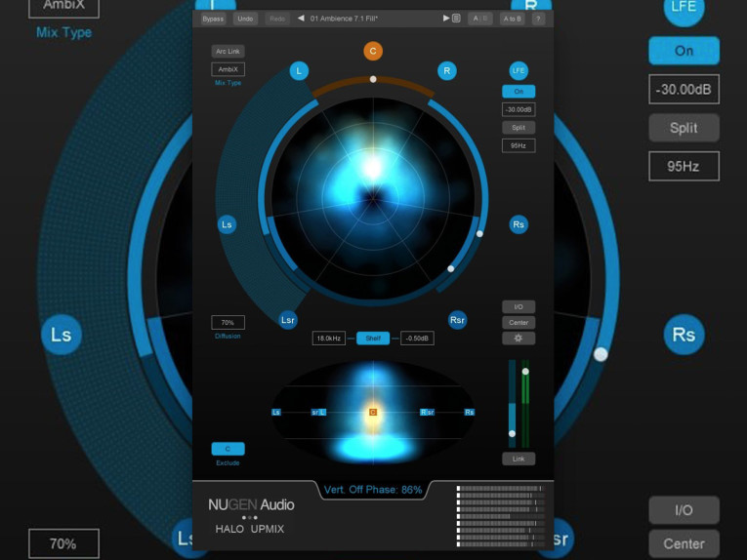Click the large Split button in background

684,128
